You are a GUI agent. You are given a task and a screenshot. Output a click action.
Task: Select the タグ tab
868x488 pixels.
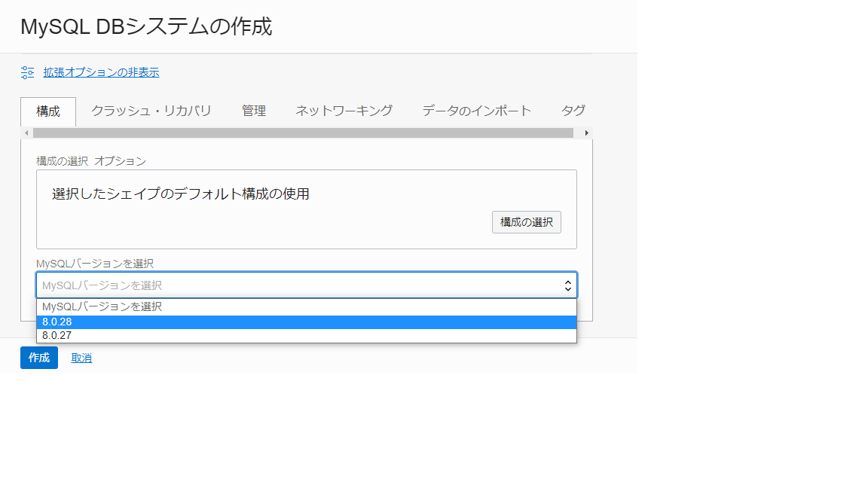[573, 111]
